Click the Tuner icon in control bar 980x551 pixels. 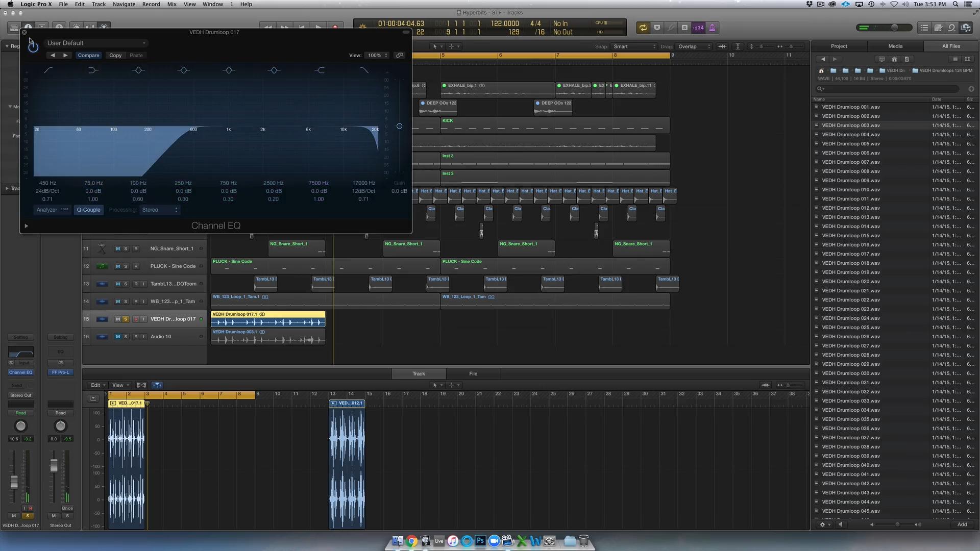pos(671,28)
